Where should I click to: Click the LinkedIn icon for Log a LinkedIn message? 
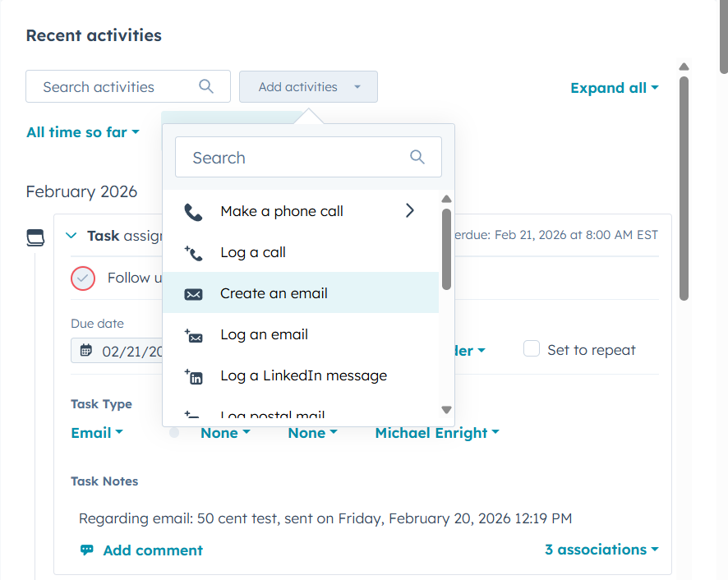coord(193,376)
